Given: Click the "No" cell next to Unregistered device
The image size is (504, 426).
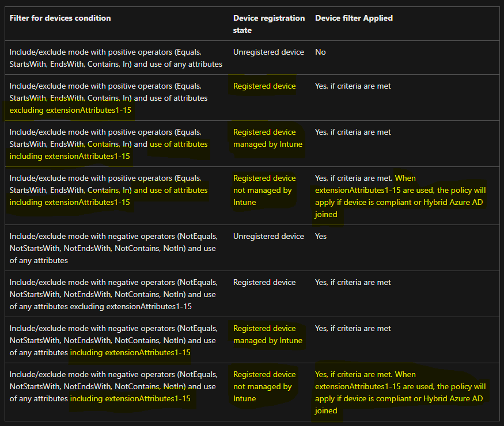Looking at the screenshot, I should coord(320,52).
